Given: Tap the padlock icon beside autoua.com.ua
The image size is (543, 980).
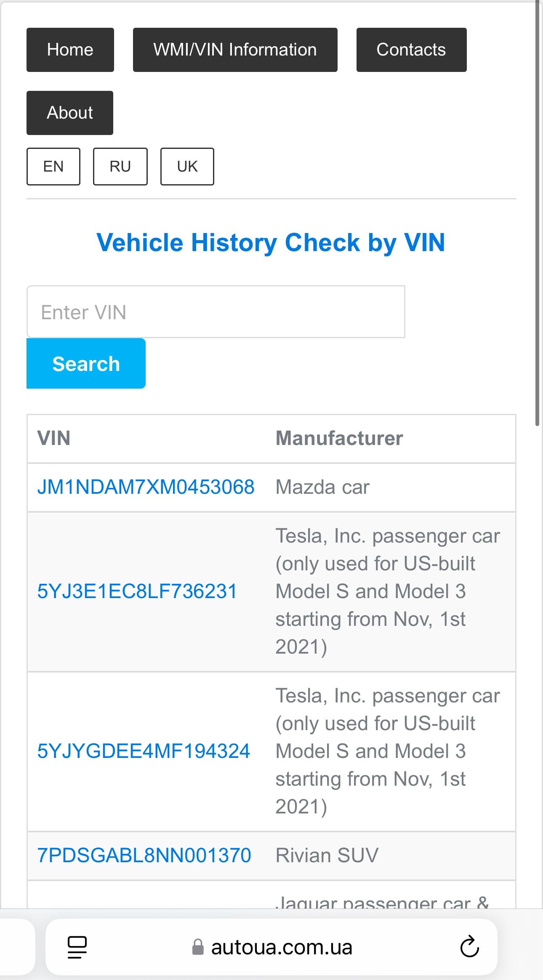Looking at the screenshot, I should coord(197,947).
